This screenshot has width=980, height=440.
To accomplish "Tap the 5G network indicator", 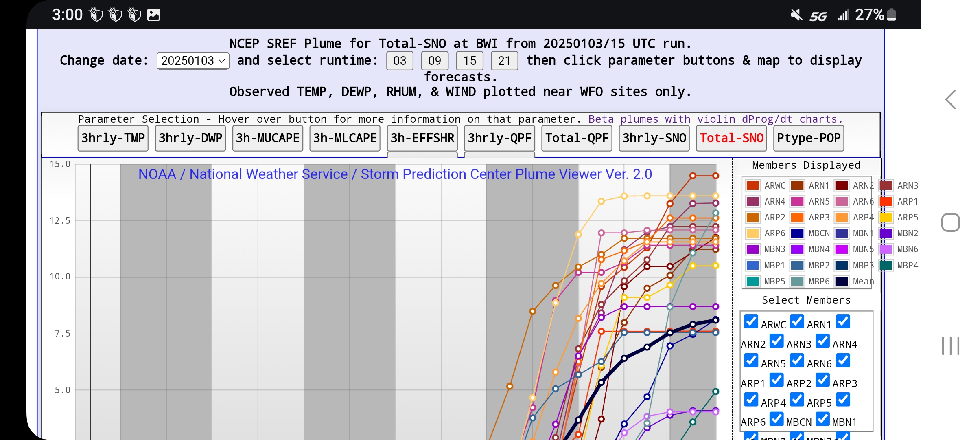I will 818,16.
